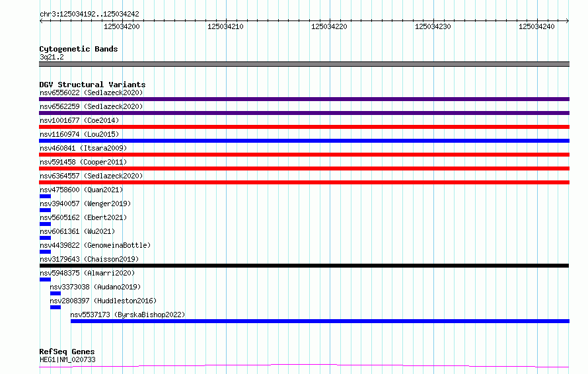Viewport: 588px width, 374px height.
Task: Select the purple bar under nsv6562259
Action: pyautogui.click(x=304, y=113)
